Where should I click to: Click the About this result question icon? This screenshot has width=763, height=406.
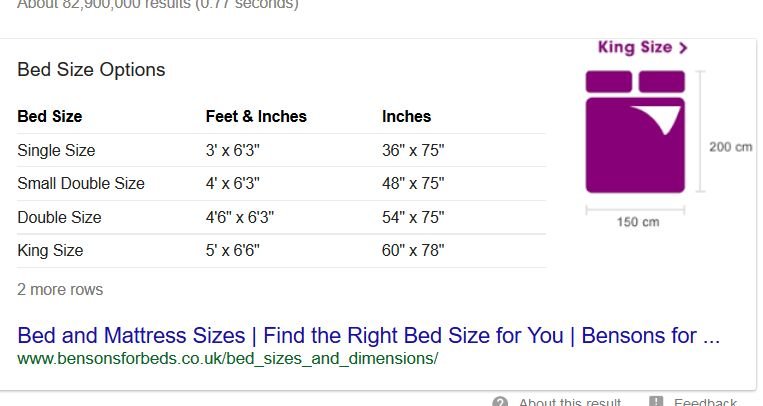500,402
